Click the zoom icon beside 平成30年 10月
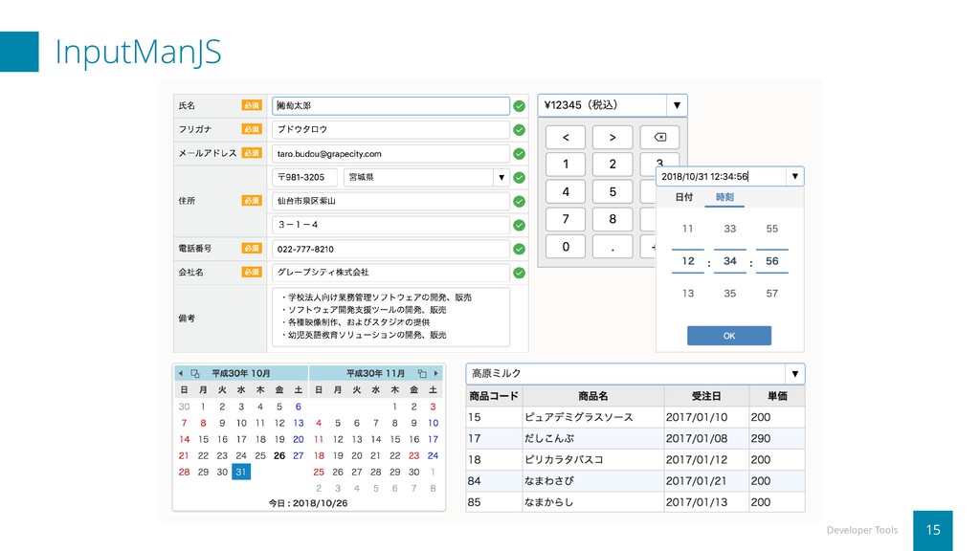The image size is (980, 551). [195, 374]
